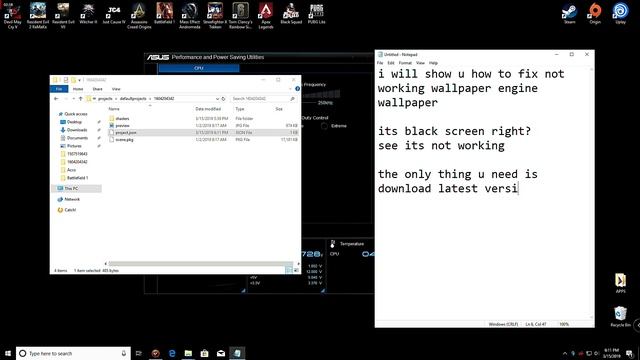640x360 pixels.
Task: Launch the Battlefield 1 desktop shortcut
Action: tap(164, 13)
